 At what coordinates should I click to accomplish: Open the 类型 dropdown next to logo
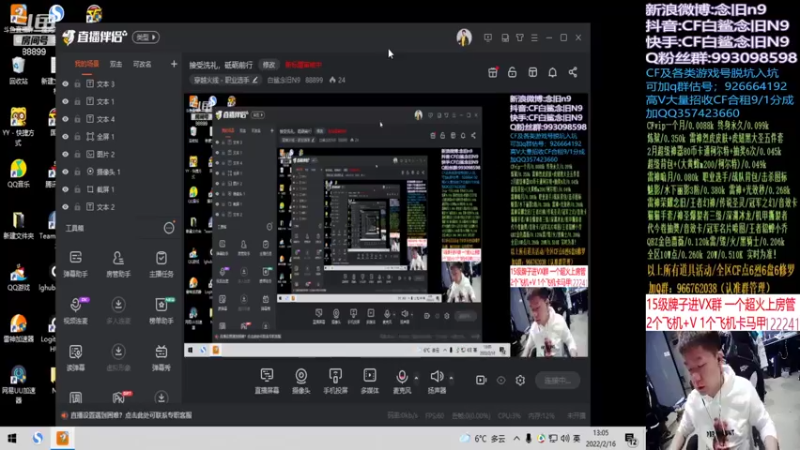146,37
